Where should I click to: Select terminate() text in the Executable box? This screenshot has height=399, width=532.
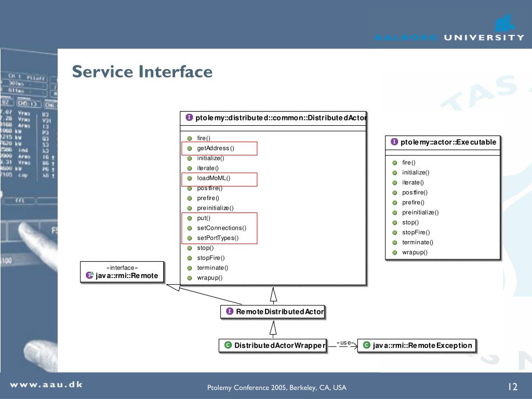click(418, 242)
